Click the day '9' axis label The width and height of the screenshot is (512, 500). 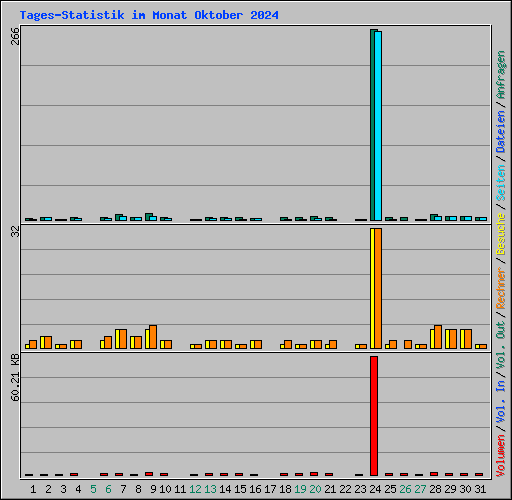153,489
